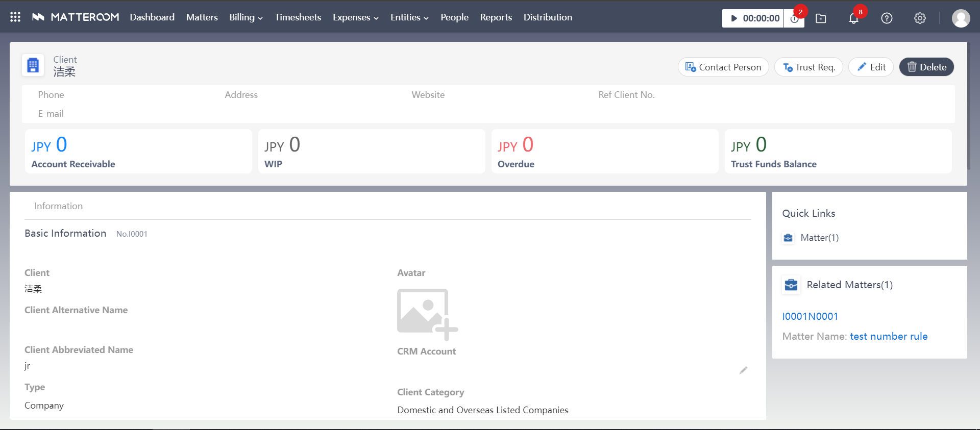980x430 pixels.
Task: Expand the Entities dropdown menu
Action: click(x=409, y=17)
